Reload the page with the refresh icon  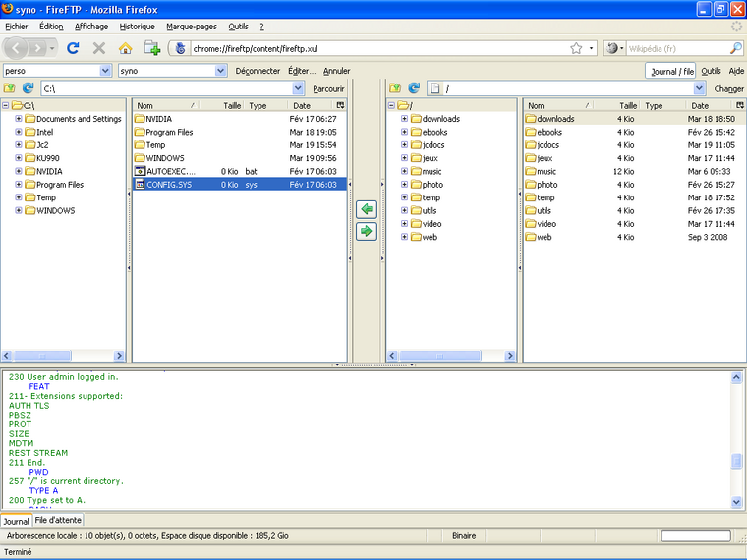(73, 48)
